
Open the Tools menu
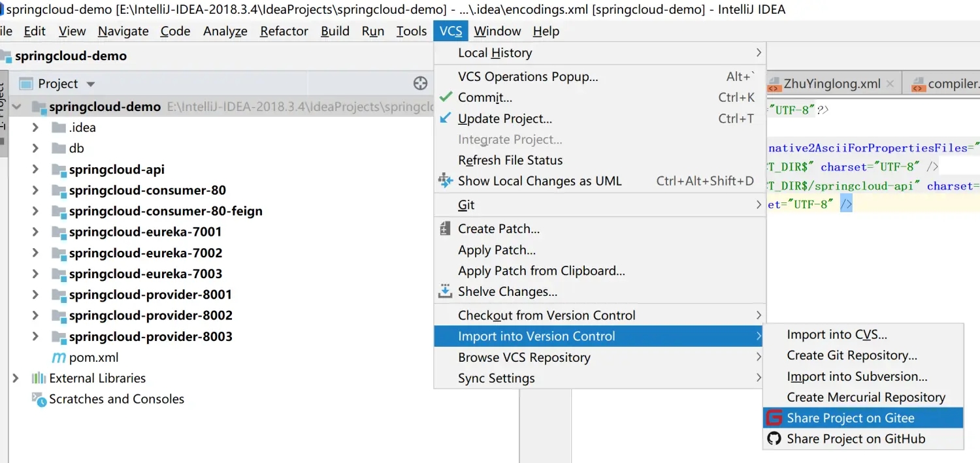coord(412,31)
